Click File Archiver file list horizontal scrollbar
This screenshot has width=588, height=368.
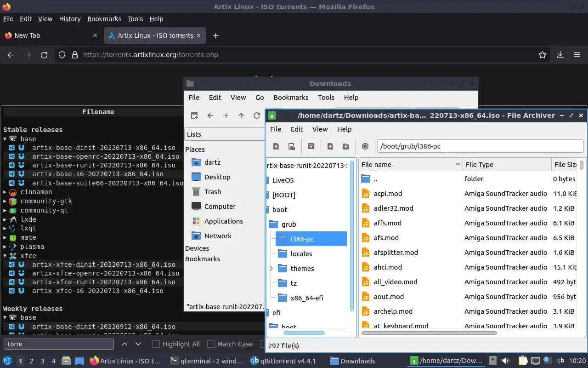[x=430, y=333]
